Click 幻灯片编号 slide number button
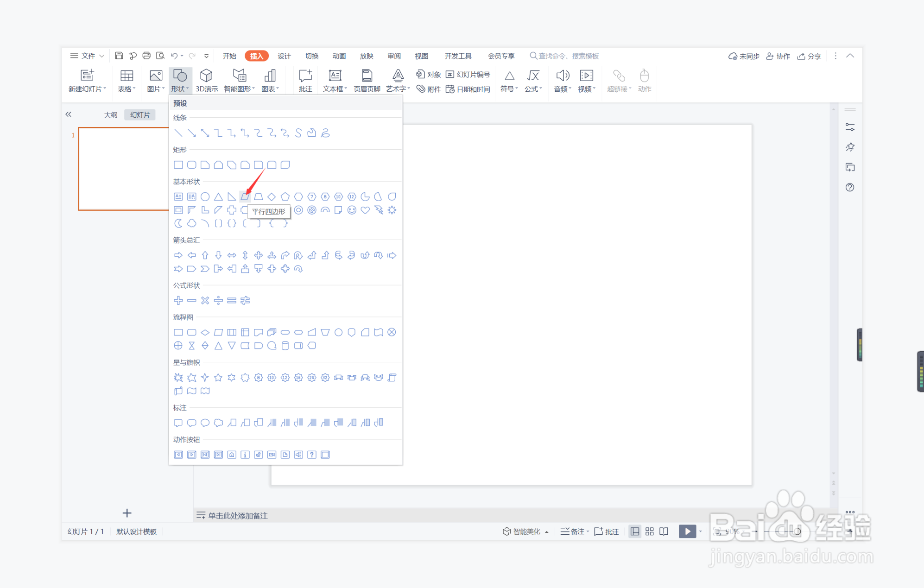 click(468, 74)
